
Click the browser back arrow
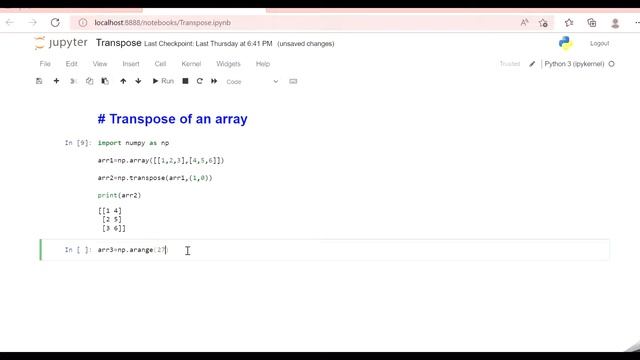click(10, 22)
